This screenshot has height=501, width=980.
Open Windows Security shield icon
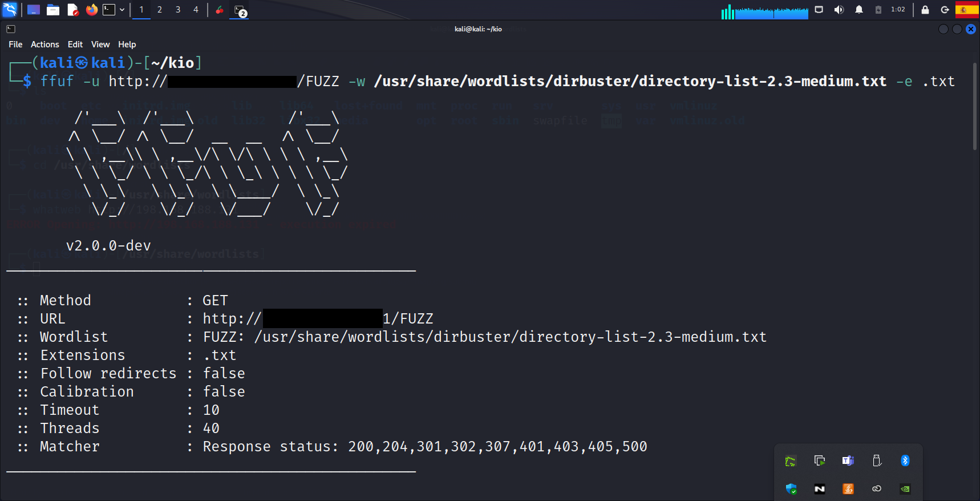tap(791, 488)
